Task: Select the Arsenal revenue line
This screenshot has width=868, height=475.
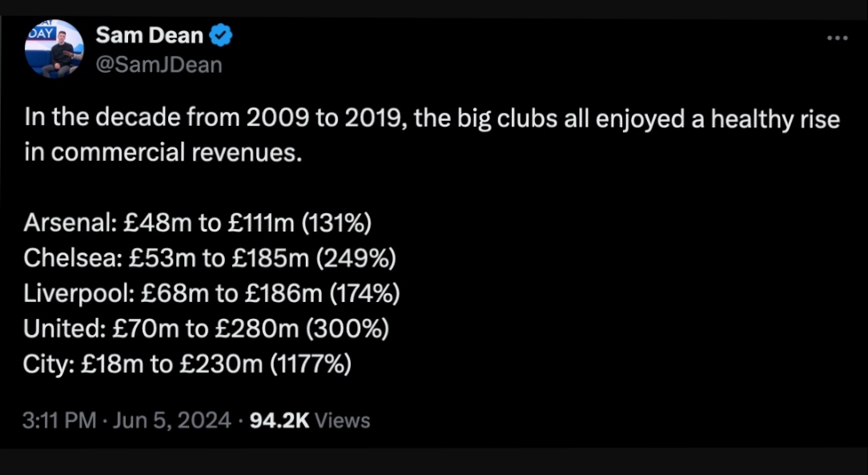Action: [x=198, y=223]
